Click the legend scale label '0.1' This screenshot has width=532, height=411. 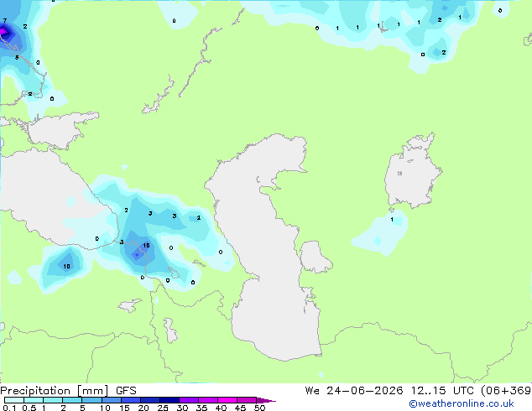tap(9, 408)
